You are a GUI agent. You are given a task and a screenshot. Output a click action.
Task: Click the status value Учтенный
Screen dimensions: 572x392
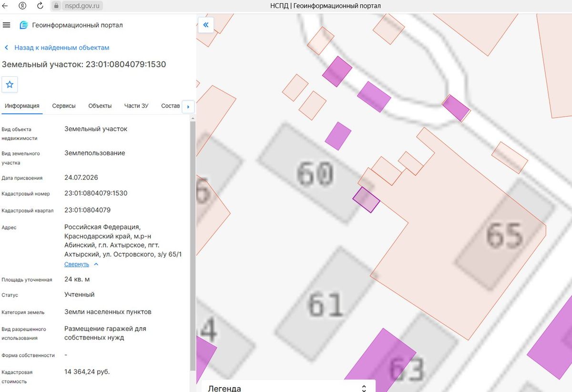(80, 294)
